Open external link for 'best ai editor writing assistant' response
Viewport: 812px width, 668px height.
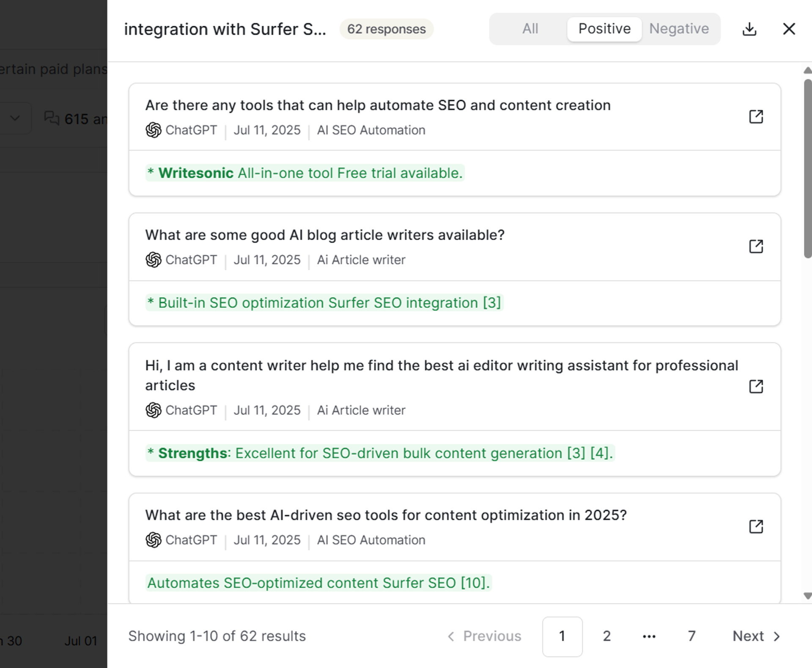point(756,386)
